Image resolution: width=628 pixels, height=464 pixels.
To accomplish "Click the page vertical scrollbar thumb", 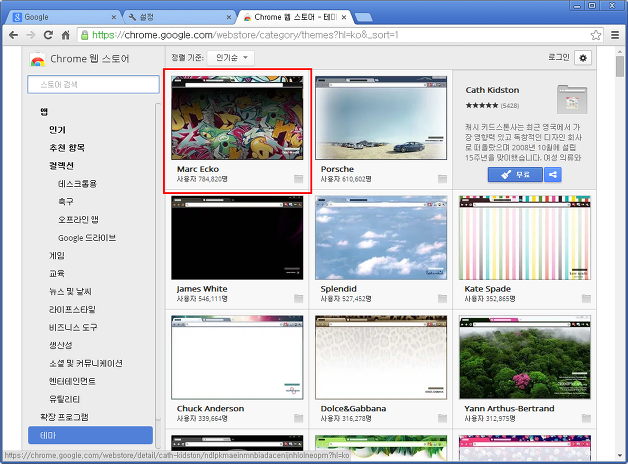I will [620, 66].
